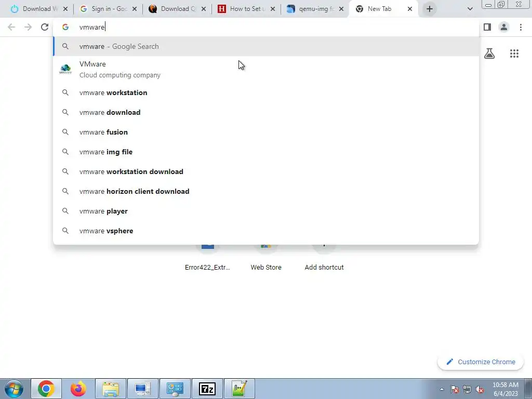Open a new tab with plus button
Viewport: 532px width, 399px height.
coord(430,9)
